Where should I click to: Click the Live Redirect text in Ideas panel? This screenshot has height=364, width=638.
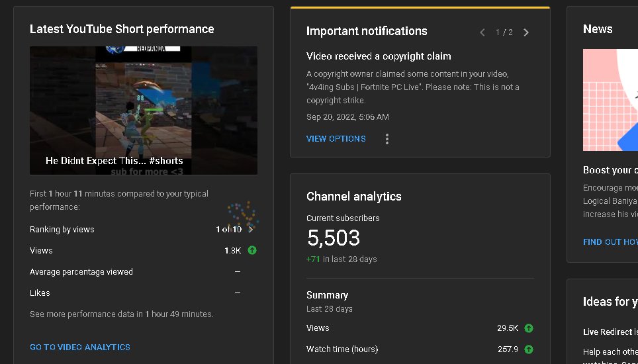(x=610, y=332)
